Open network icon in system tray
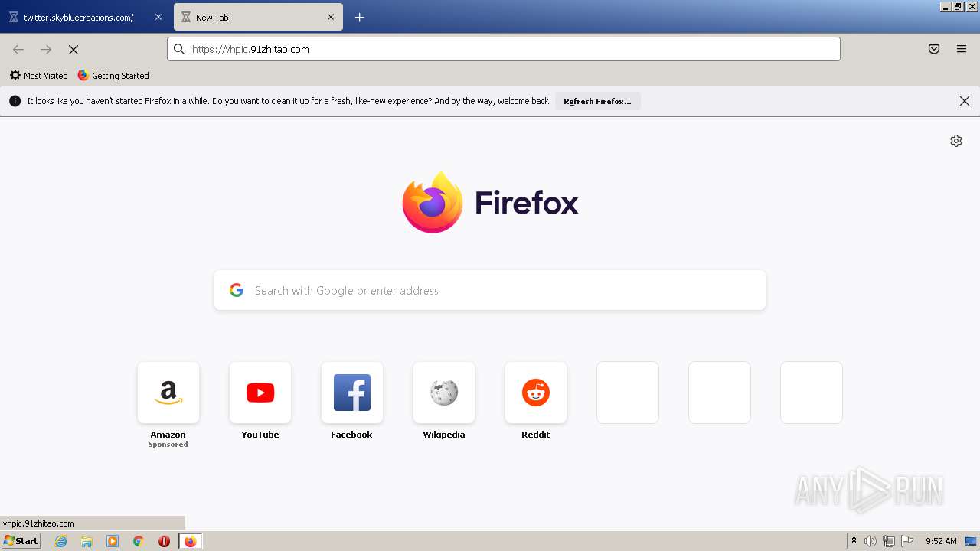Image resolution: width=980 pixels, height=551 pixels. point(889,541)
